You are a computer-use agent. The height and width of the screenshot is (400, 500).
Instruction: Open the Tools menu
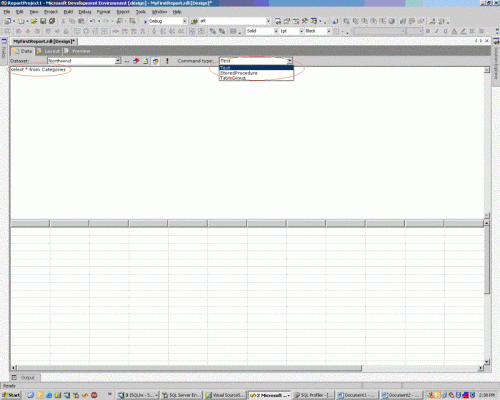click(141, 12)
